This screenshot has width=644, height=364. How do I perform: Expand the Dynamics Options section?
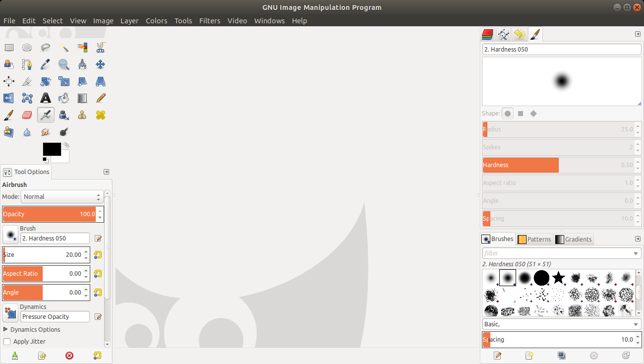6,329
